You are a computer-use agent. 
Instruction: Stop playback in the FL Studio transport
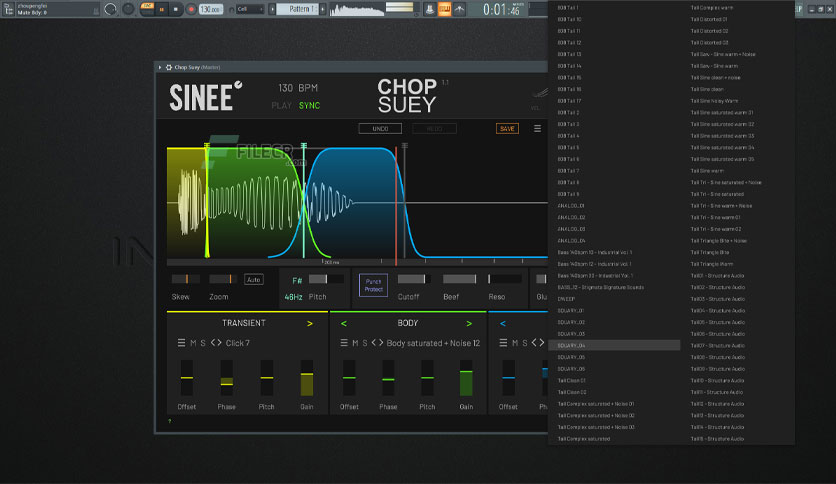[176, 9]
